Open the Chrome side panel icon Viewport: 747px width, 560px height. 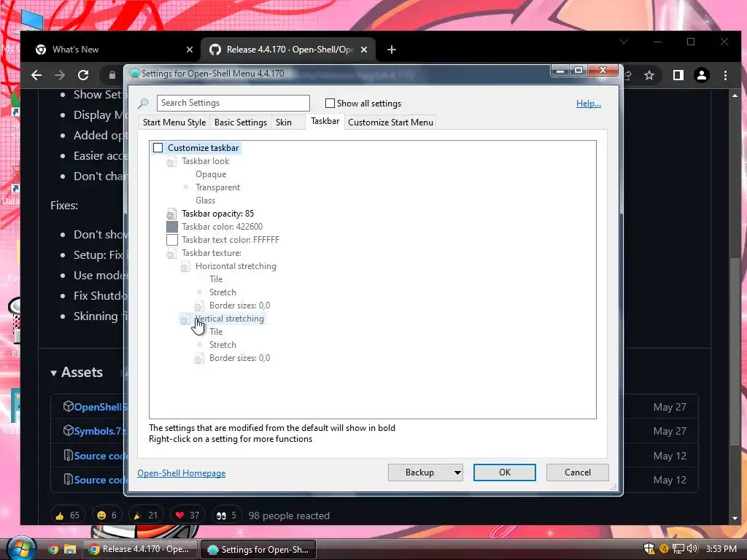(x=678, y=75)
